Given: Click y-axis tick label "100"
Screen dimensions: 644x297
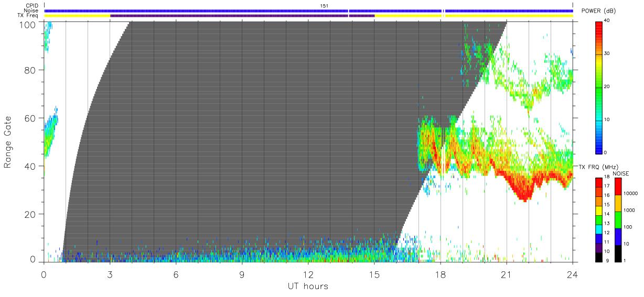Looking at the screenshot, I should tap(28, 24).
